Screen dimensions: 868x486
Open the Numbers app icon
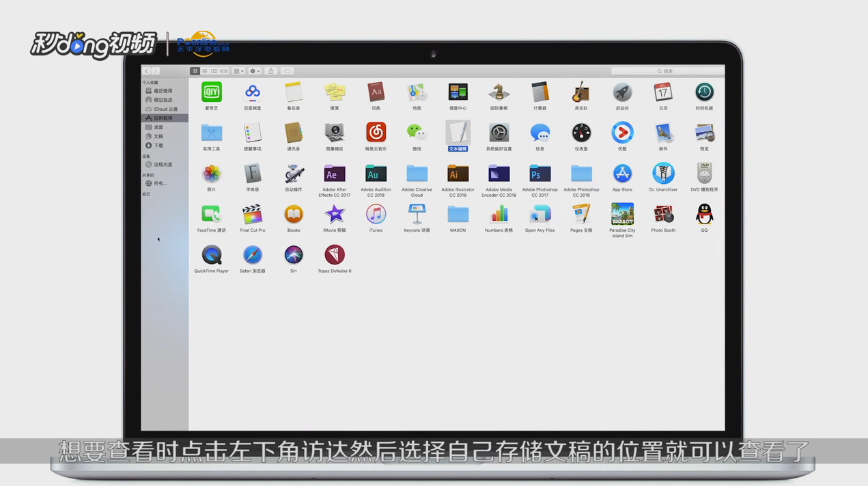499,214
